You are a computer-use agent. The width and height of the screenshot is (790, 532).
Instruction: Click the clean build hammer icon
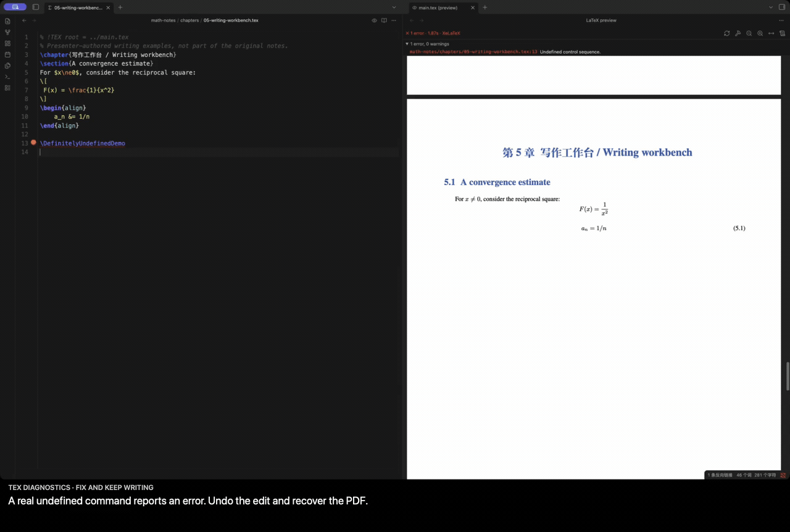738,33
